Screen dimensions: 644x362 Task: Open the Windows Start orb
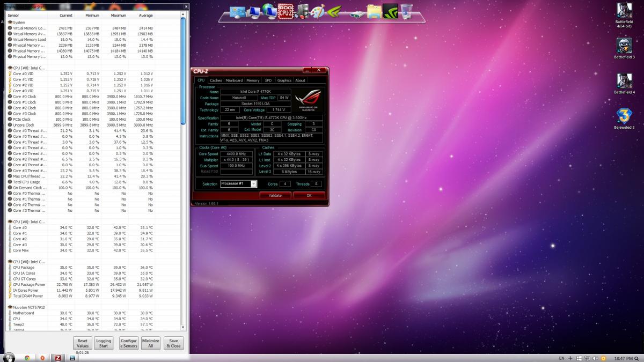[9, 358]
